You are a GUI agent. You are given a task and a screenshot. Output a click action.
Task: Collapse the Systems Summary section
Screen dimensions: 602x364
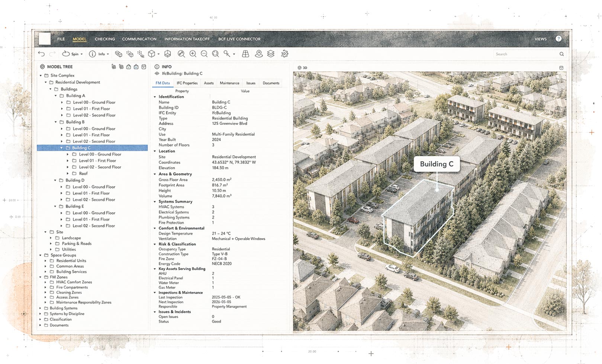coord(155,202)
